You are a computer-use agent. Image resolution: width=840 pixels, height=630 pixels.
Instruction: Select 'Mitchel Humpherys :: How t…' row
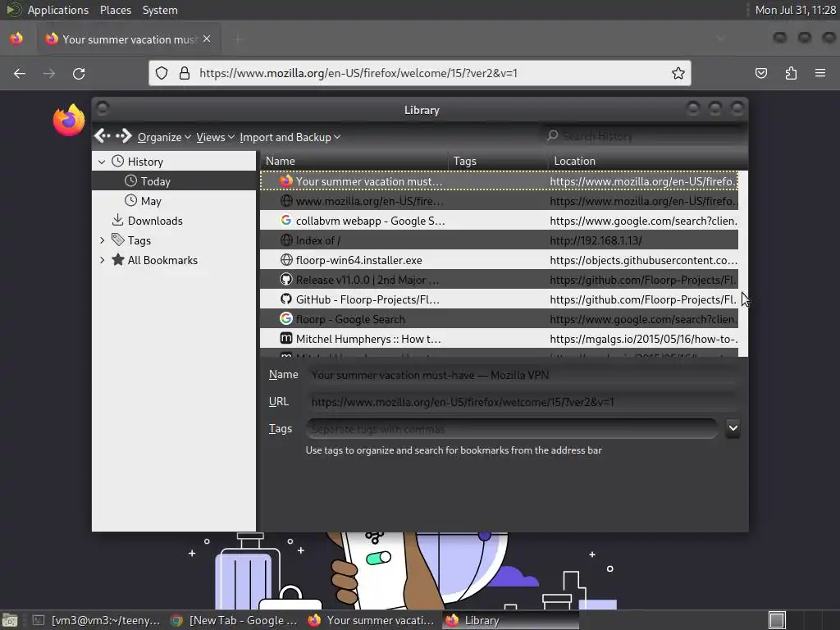point(499,339)
